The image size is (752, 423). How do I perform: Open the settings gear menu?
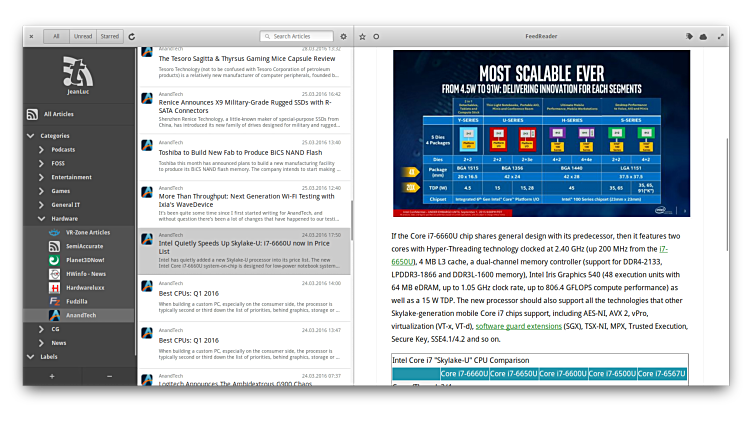pos(344,36)
